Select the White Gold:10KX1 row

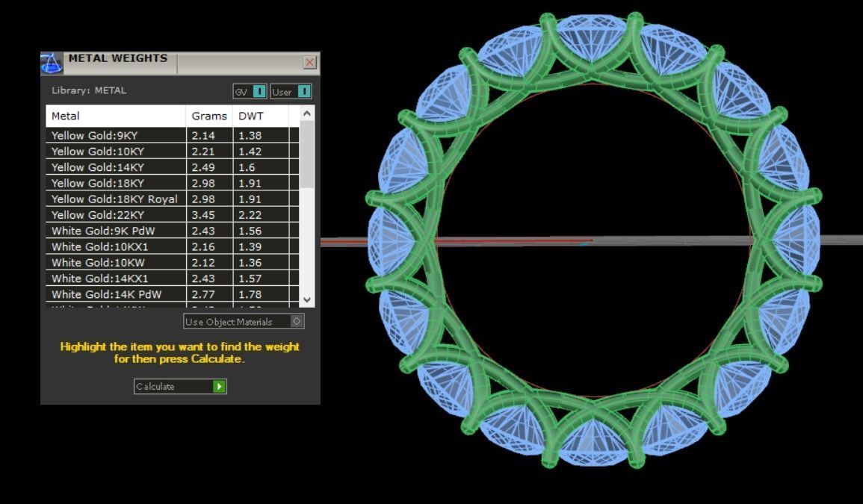(173, 247)
